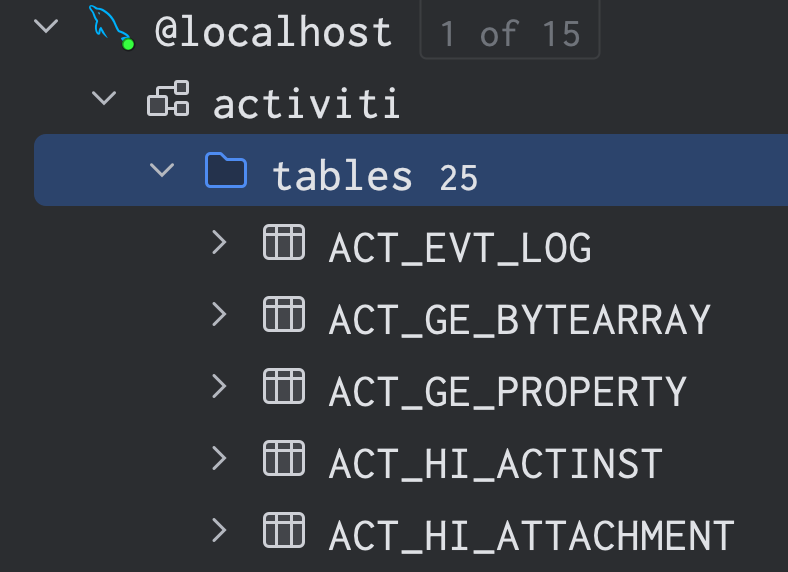Click the blue tables folder icon
This screenshot has width=788, height=572.
226,170
